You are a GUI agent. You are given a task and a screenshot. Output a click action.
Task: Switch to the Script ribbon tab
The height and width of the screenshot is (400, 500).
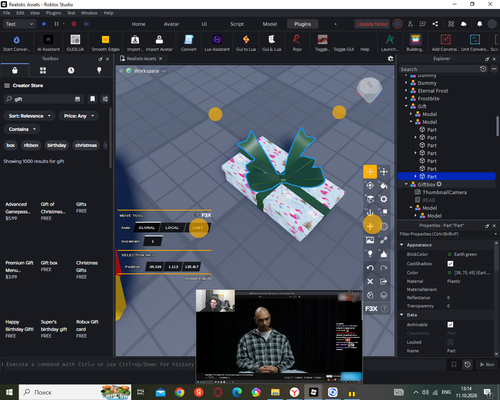coord(237,24)
